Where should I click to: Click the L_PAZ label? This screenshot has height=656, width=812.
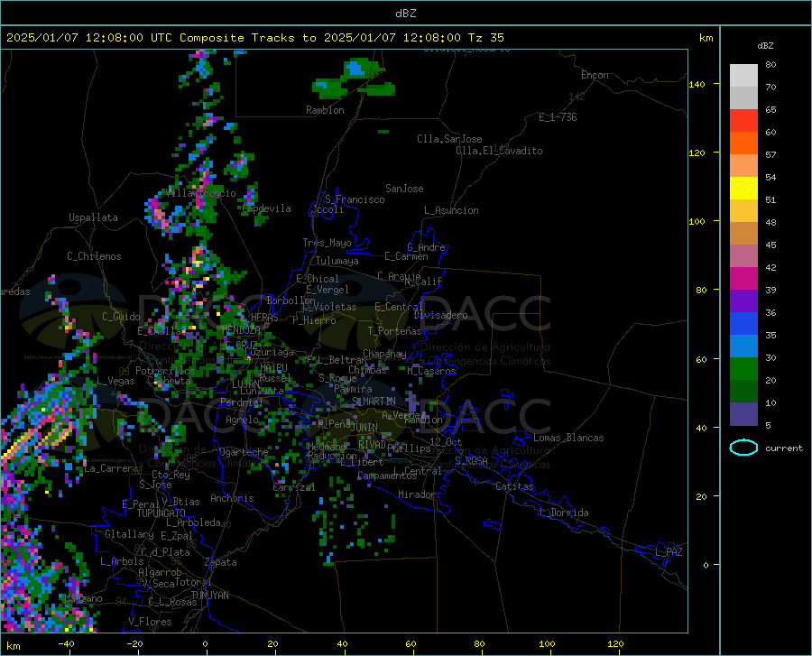[x=669, y=552]
